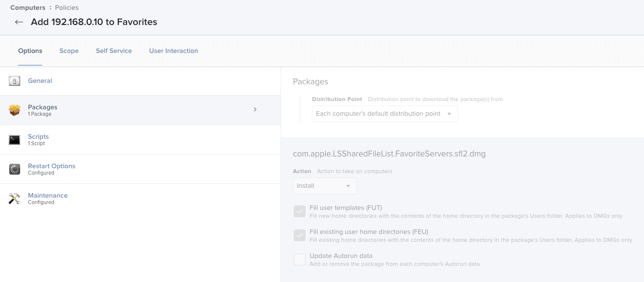Open the Scripts section label
The width and height of the screenshot is (644, 282).
tap(38, 137)
